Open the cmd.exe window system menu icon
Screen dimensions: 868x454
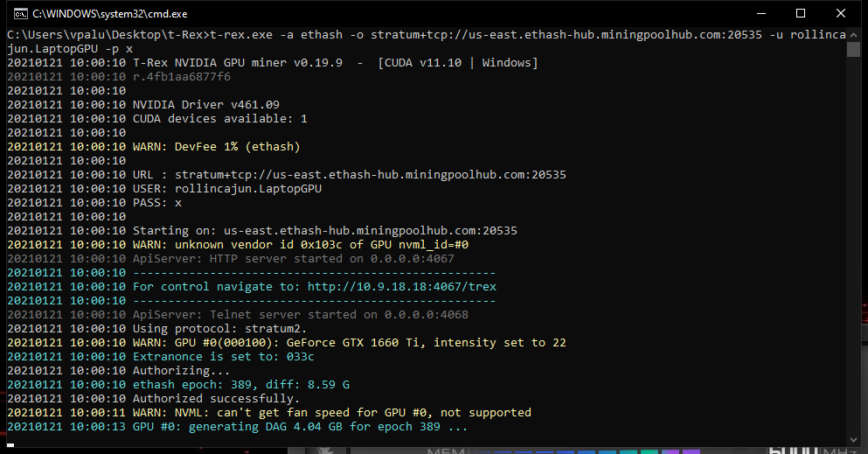[21, 13]
